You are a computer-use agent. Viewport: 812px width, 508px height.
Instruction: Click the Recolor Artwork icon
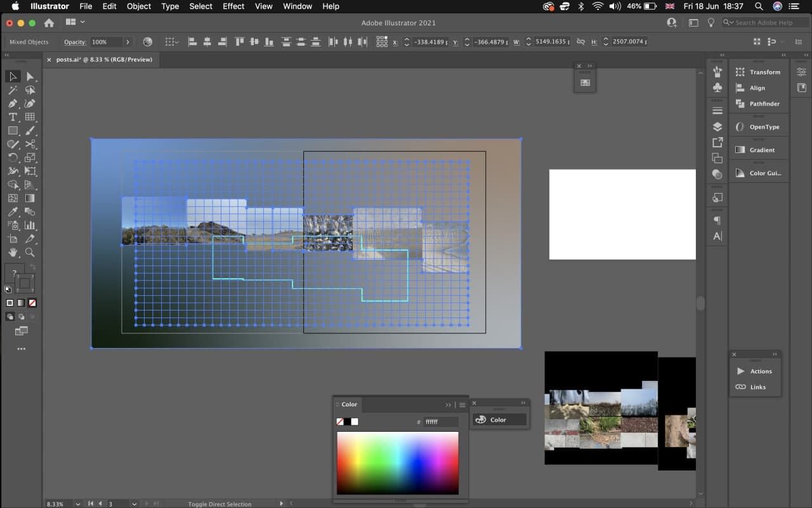pos(148,42)
